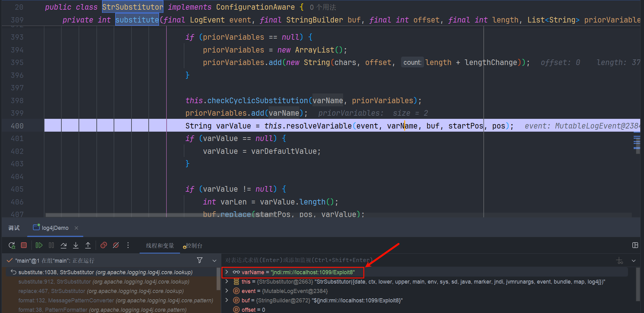Toggle the debugger layout settings icon
The height and width of the screenshot is (313, 644).
(x=635, y=245)
